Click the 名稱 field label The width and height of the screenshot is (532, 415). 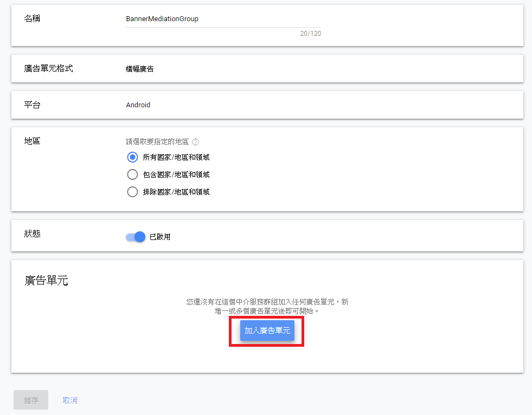point(32,18)
